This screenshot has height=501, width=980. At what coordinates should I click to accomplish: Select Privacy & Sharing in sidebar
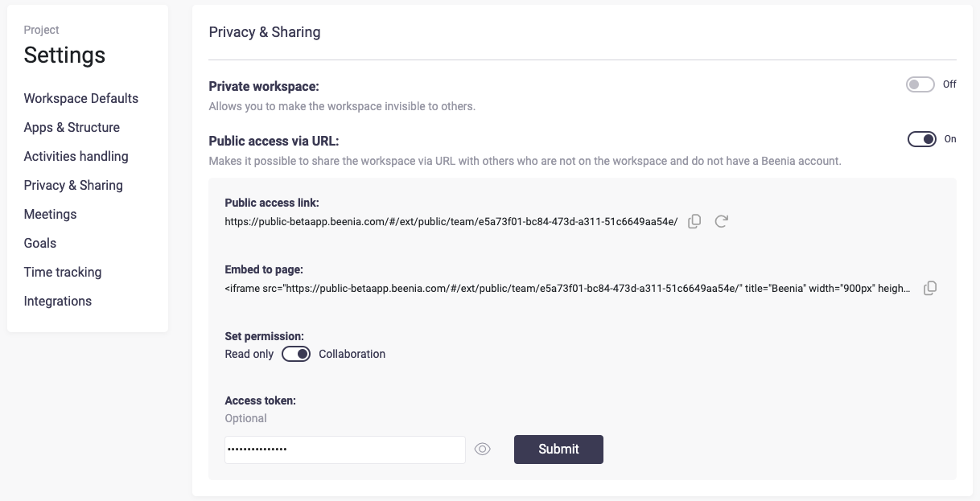click(x=73, y=185)
